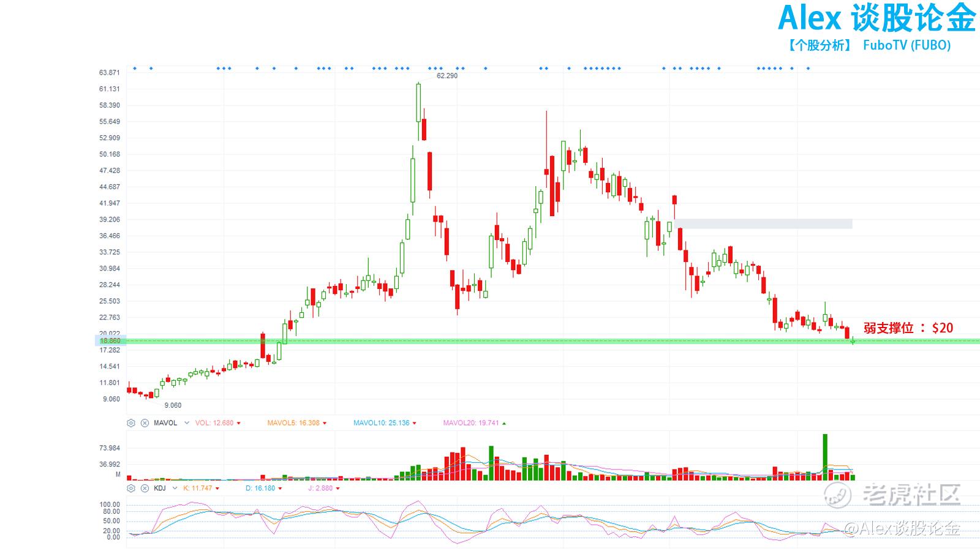This screenshot has height=551, width=980.
Task: Click the K: 11.747 value
Action: (197, 489)
